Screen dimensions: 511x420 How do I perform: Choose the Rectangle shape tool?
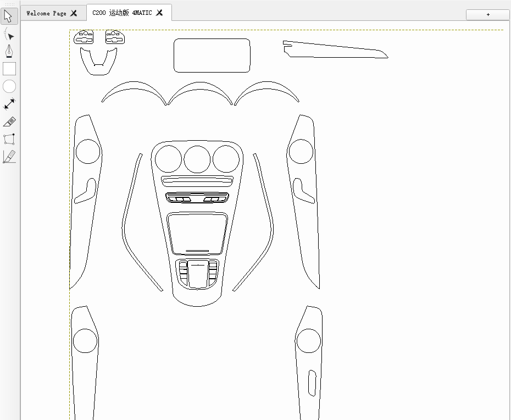pyautogui.click(x=9, y=69)
